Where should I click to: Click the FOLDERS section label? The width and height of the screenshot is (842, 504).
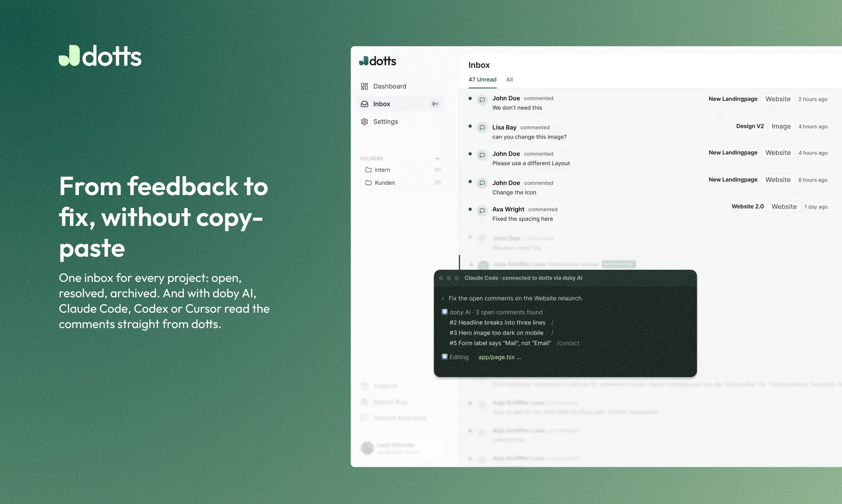point(372,159)
